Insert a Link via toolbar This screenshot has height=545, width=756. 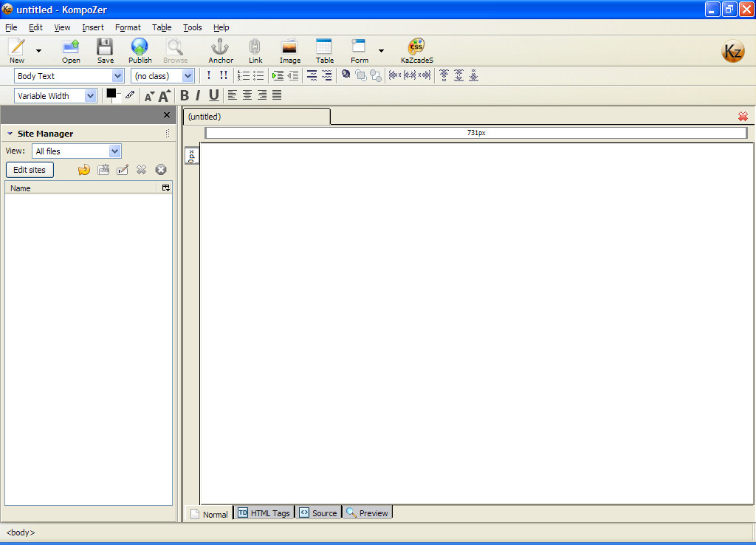(x=255, y=47)
